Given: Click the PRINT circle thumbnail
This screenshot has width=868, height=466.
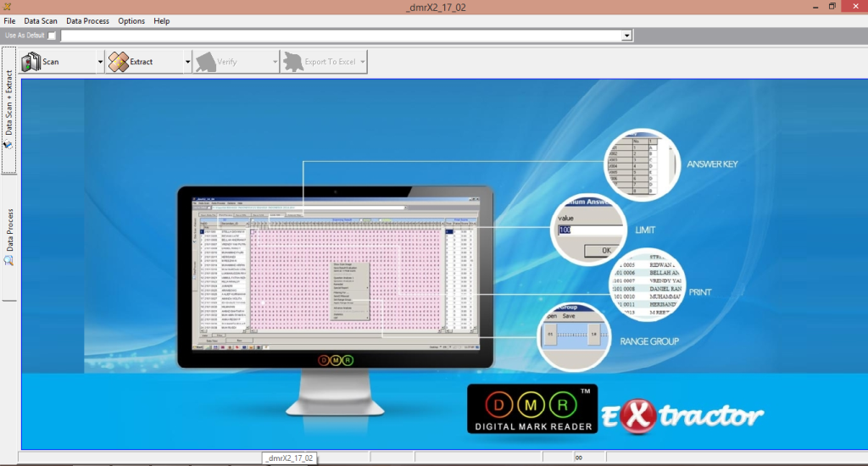Looking at the screenshot, I should click(x=648, y=285).
